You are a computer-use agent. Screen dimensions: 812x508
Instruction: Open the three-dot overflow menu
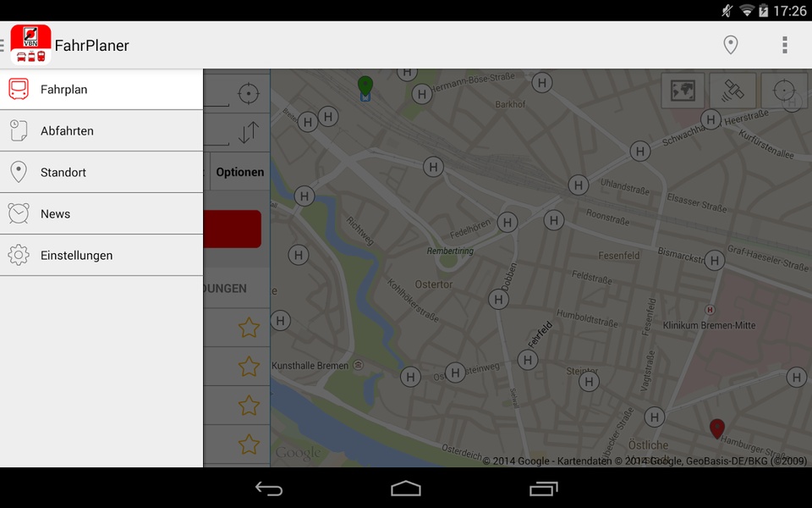click(785, 45)
